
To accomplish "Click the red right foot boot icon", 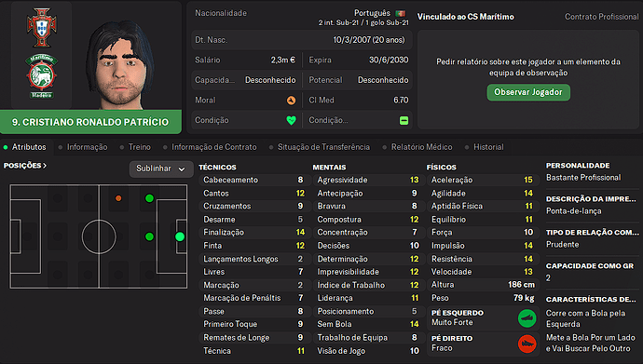I will point(527,344).
